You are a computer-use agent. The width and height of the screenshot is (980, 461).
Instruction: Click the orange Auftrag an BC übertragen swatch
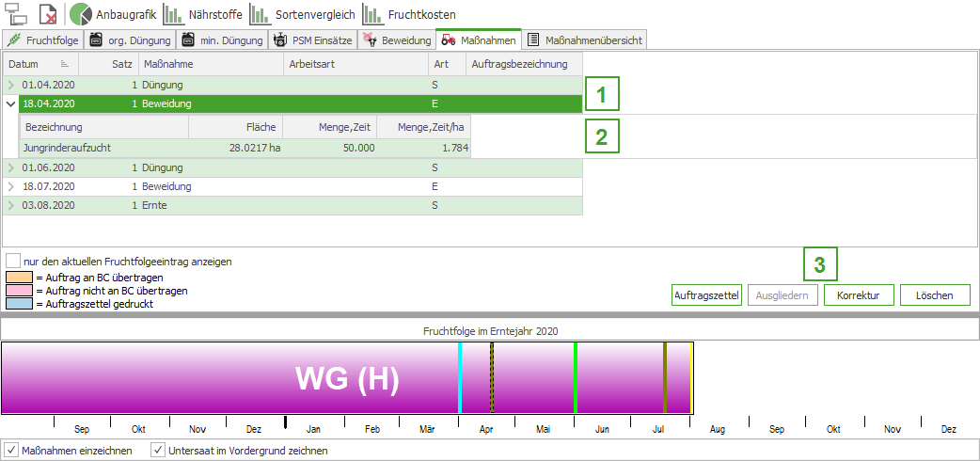19,278
